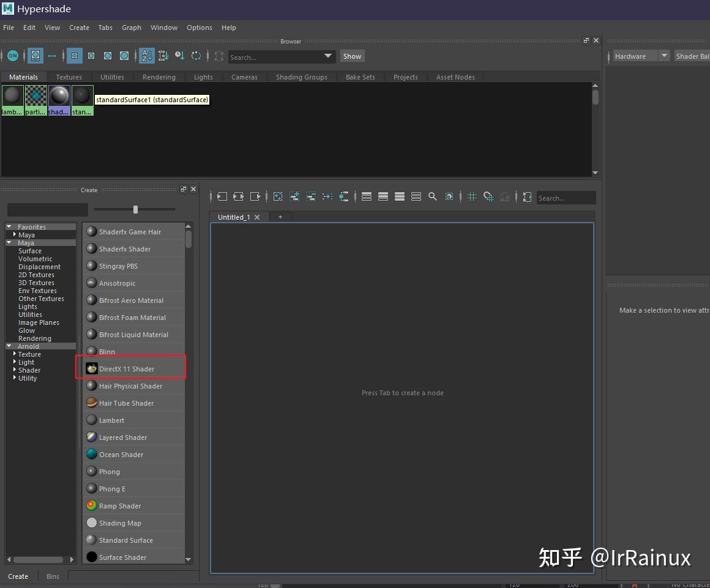Set nodes to full mode icon

399,196
